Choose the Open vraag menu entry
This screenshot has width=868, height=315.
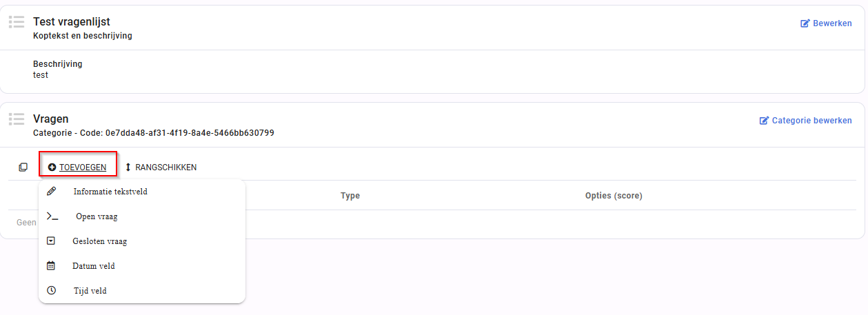[142, 216]
